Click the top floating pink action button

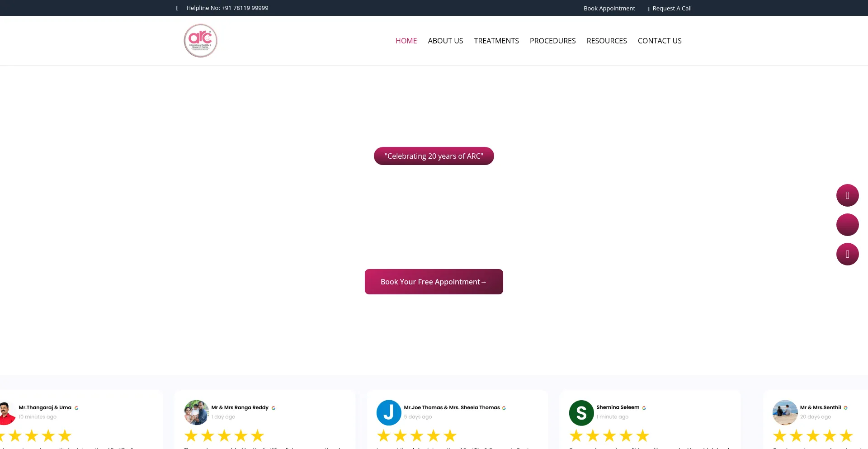pos(847,195)
